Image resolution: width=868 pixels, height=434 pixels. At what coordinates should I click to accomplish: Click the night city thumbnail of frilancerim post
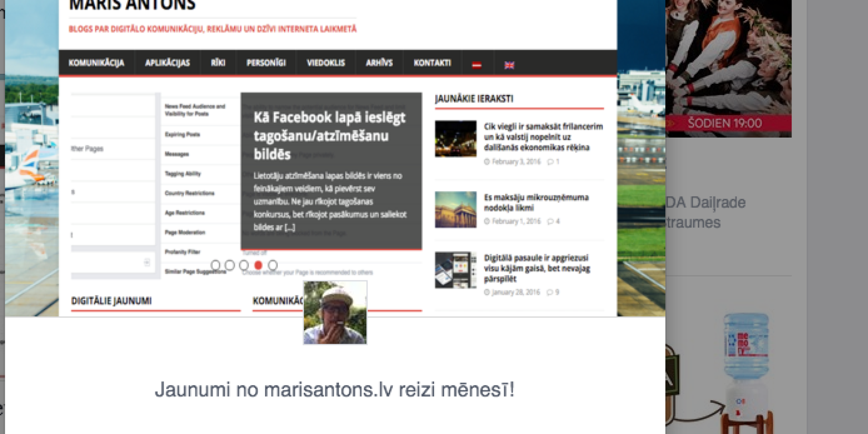point(456,139)
